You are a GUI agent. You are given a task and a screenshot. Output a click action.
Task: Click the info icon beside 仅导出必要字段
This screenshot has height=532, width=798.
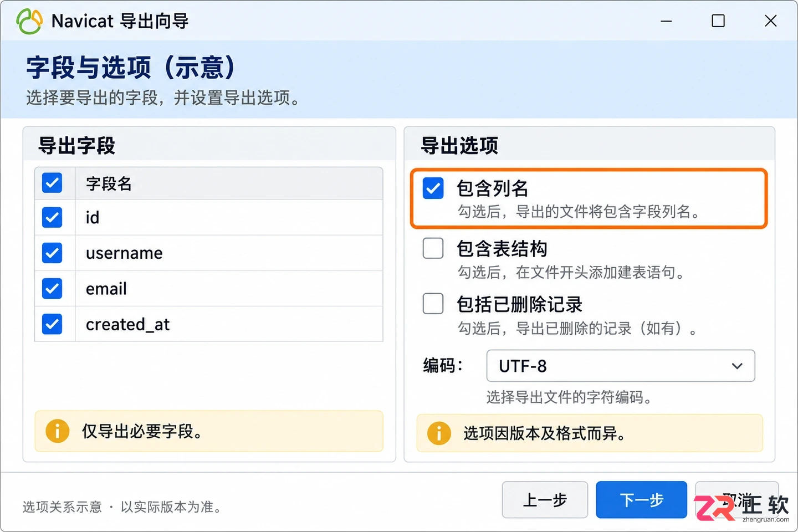coord(57,431)
